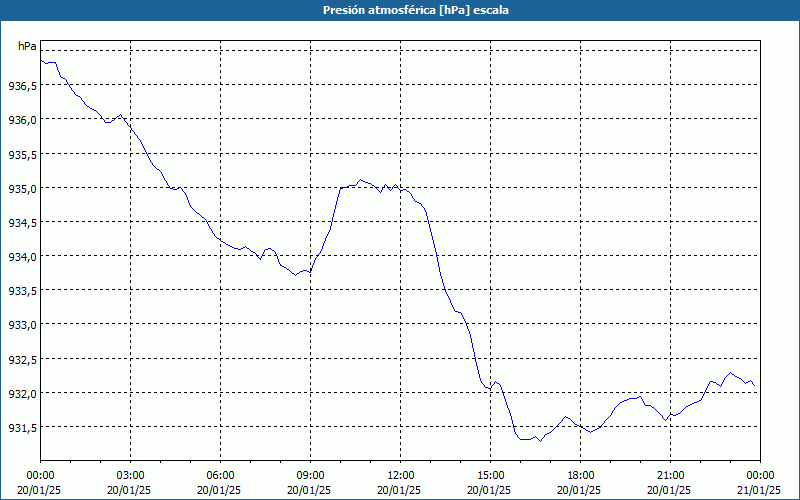The height and width of the screenshot is (500, 800).
Task: Click the 09:00 time marker
Action: coord(311,475)
